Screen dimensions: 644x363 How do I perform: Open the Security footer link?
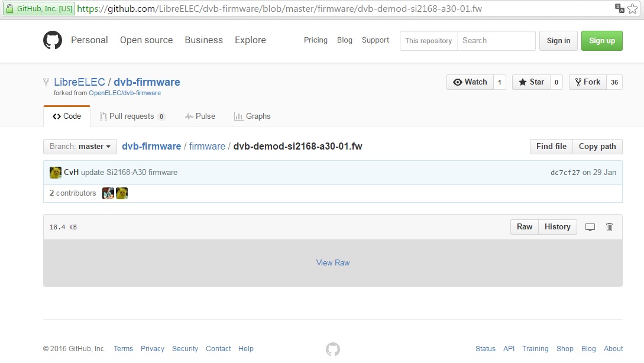[x=185, y=349]
